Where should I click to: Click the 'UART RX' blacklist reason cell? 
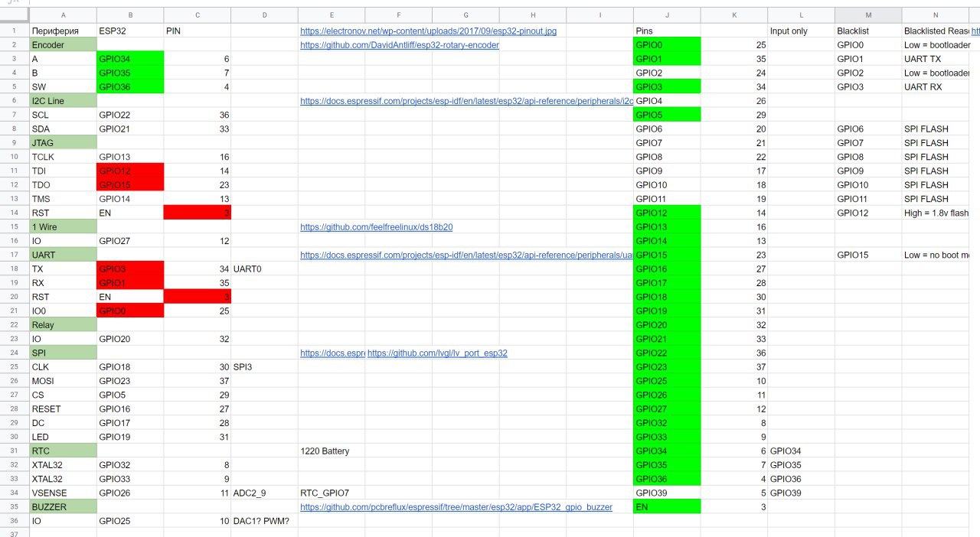tap(936, 87)
